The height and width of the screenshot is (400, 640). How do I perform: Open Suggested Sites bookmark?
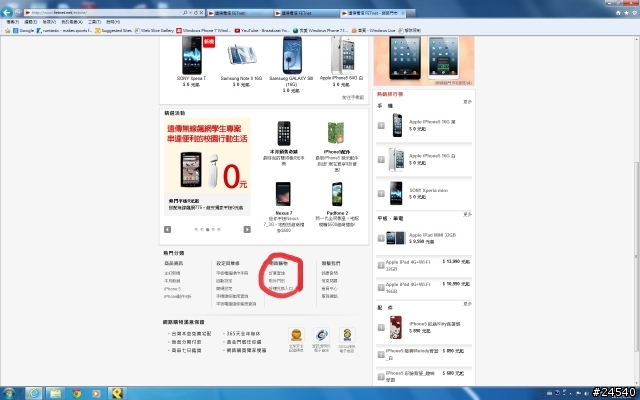113,31
